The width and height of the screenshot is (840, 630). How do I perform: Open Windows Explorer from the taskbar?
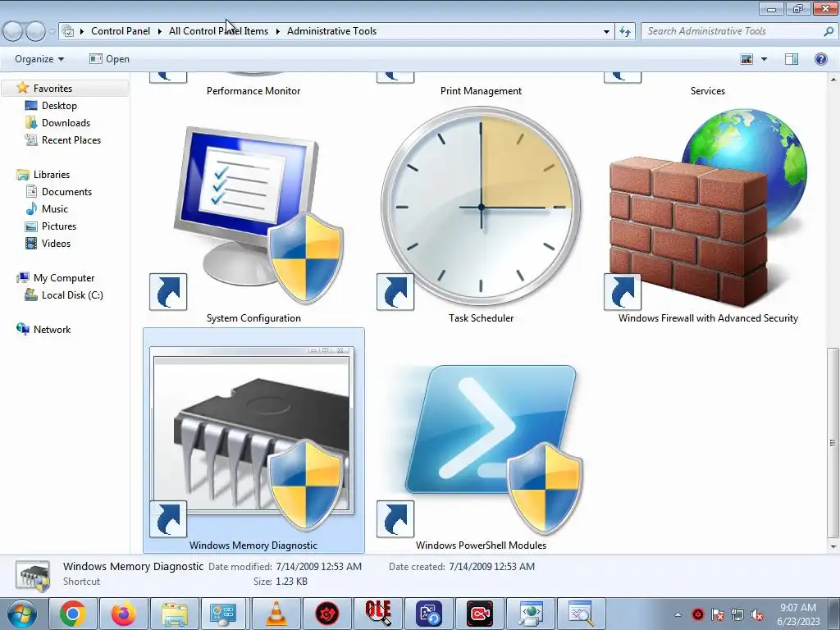coord(175,614)
